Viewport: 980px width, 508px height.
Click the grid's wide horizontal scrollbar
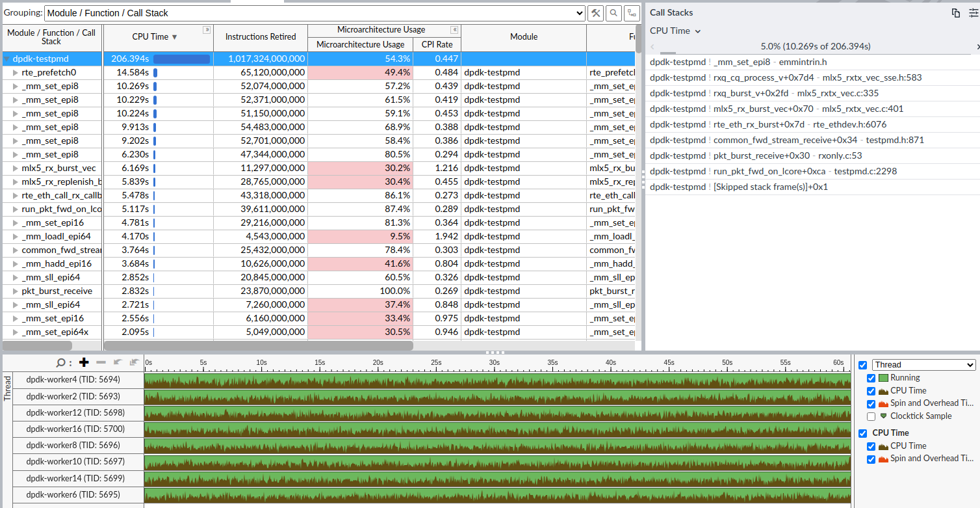259,346
